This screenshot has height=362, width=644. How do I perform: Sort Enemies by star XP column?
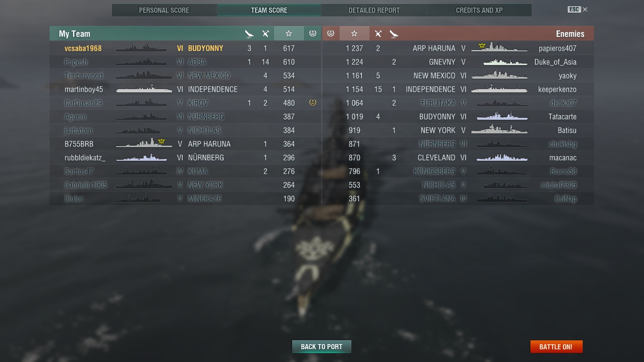coord(355,33)
